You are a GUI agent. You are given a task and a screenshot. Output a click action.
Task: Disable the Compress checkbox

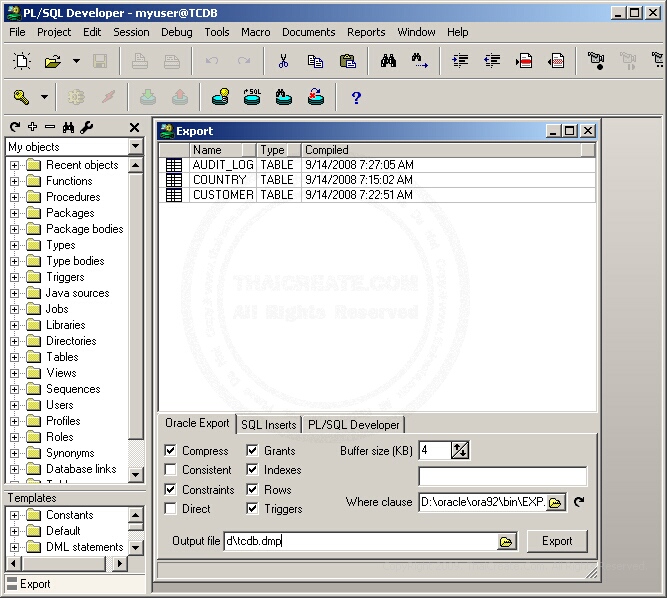(171, 451)
